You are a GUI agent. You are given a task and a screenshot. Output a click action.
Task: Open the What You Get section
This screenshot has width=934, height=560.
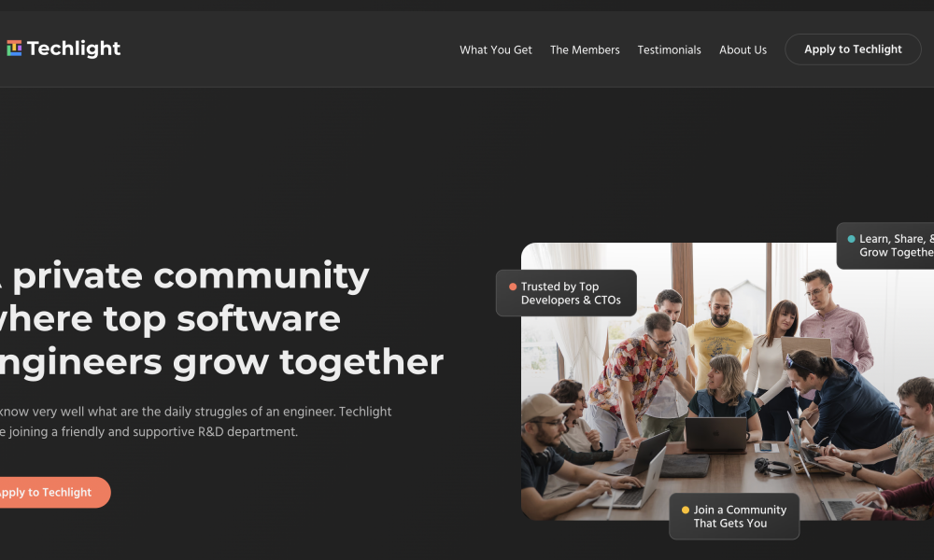[x=496, y=50]
